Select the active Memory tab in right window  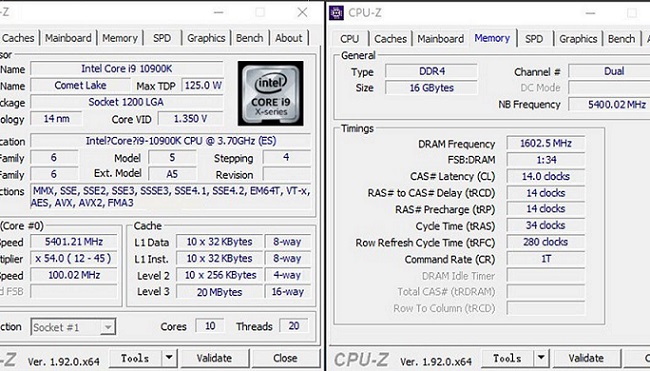pos(492,38)
